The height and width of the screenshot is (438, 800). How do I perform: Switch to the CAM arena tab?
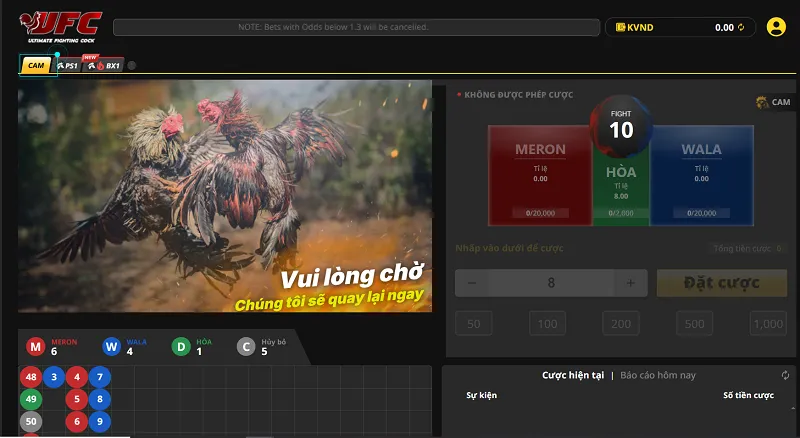click(x=35, y=65)
